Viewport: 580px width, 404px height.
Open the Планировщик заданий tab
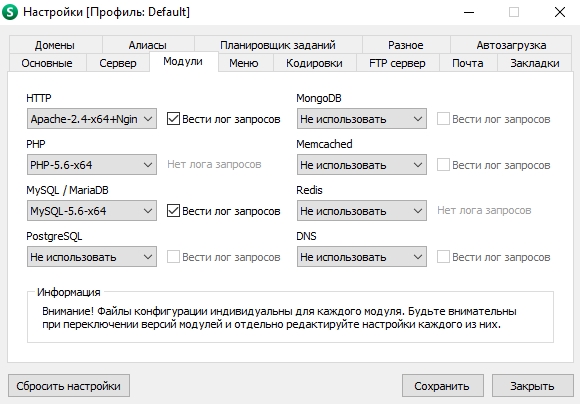tap(278, 45)
